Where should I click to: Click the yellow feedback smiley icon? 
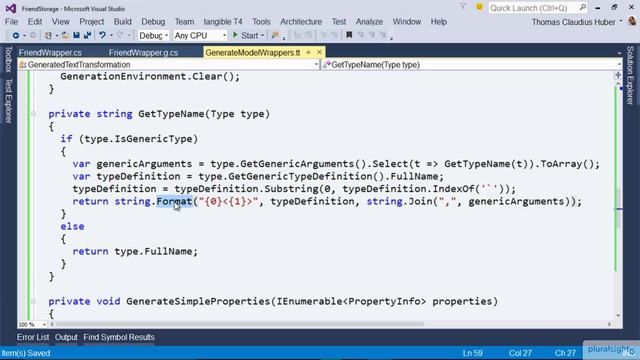[x=479, y=7]
